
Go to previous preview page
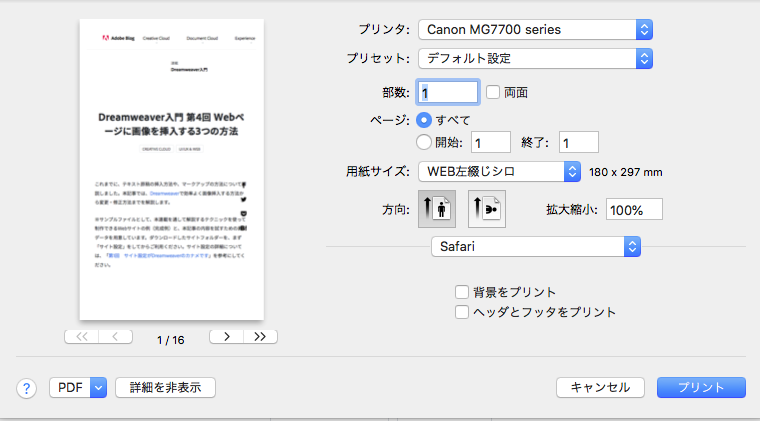[x=115, y=337]
